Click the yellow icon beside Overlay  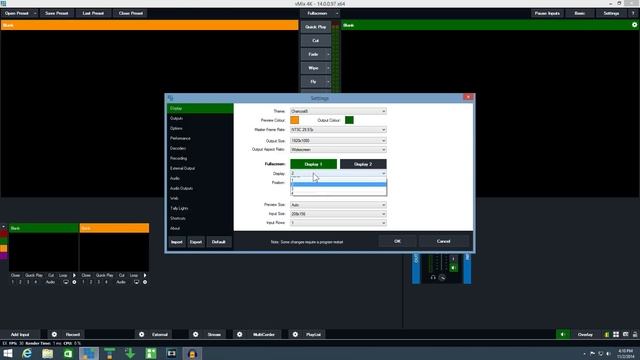click(x=607, y=334)
